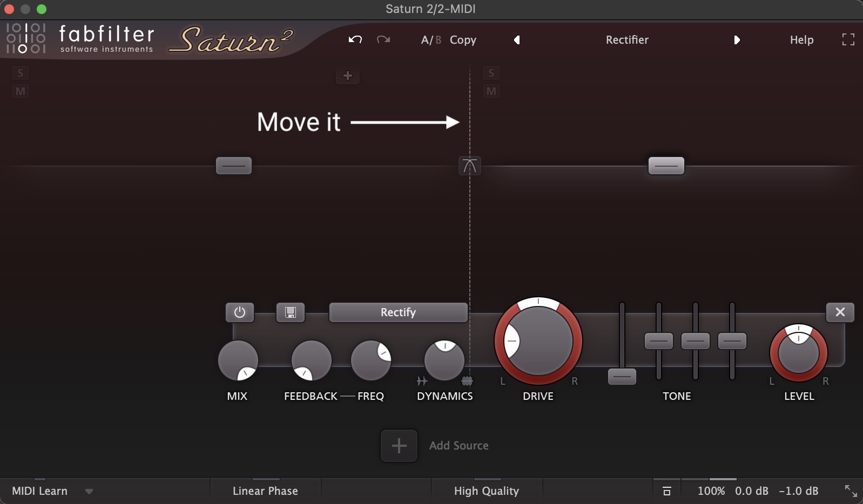Open the MIDI Learn dropdown arrow

pyautogui.click(x=89, y=492)
